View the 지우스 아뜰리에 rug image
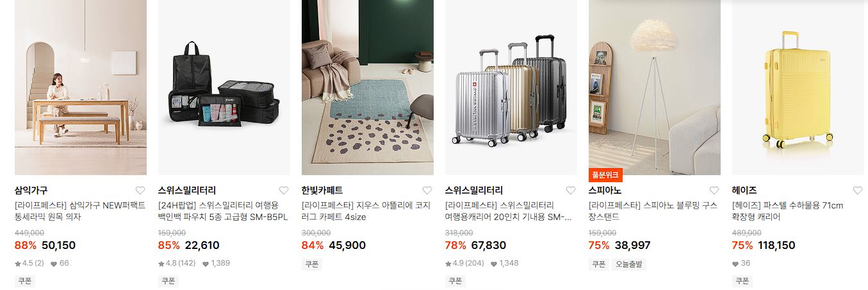The image size is (868, 290). coord(368,87)
